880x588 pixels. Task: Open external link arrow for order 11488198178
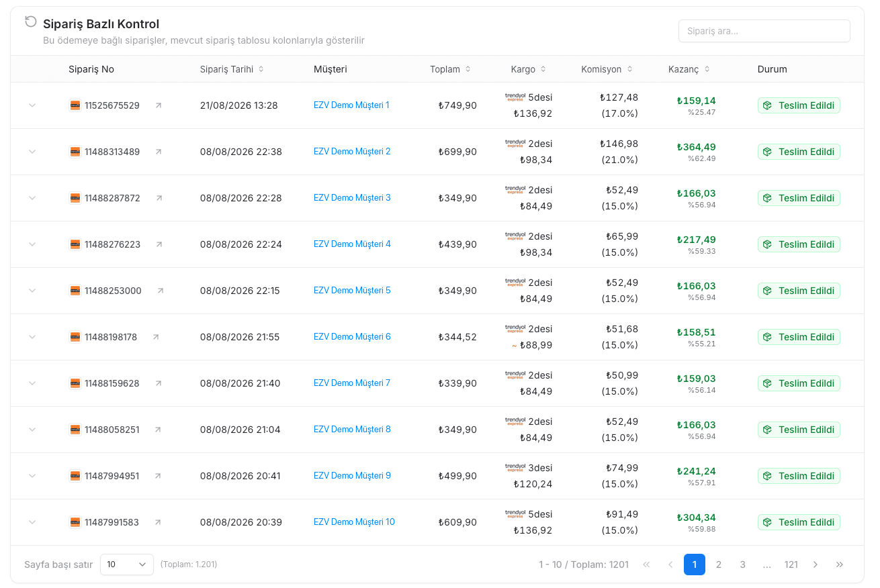tap(156, 337)
